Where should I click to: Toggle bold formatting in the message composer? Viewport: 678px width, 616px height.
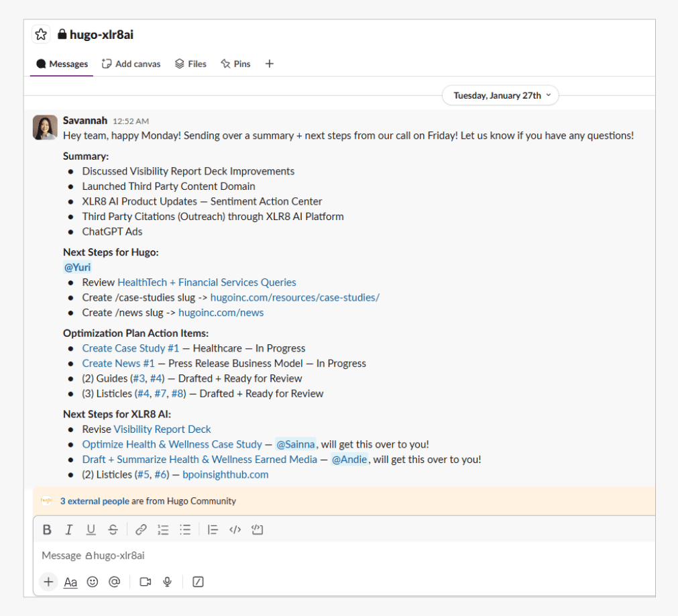(46, 529)
